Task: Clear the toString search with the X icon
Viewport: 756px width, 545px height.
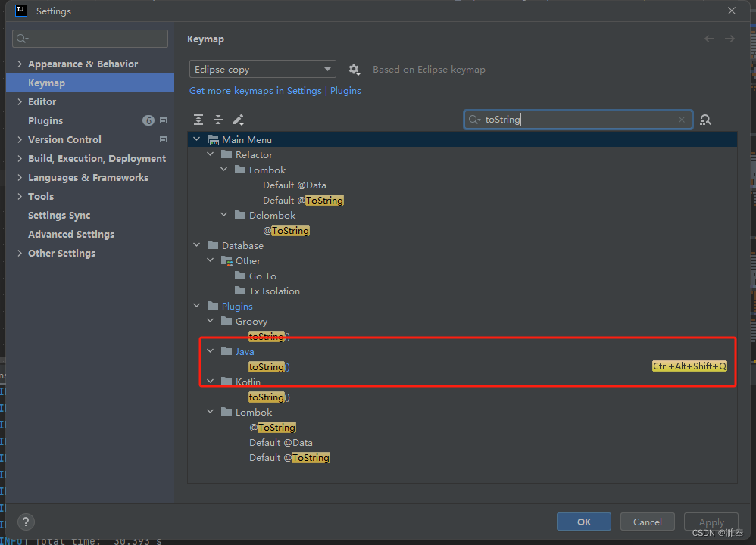Action: pyautogui.click(x=681, y=119)
